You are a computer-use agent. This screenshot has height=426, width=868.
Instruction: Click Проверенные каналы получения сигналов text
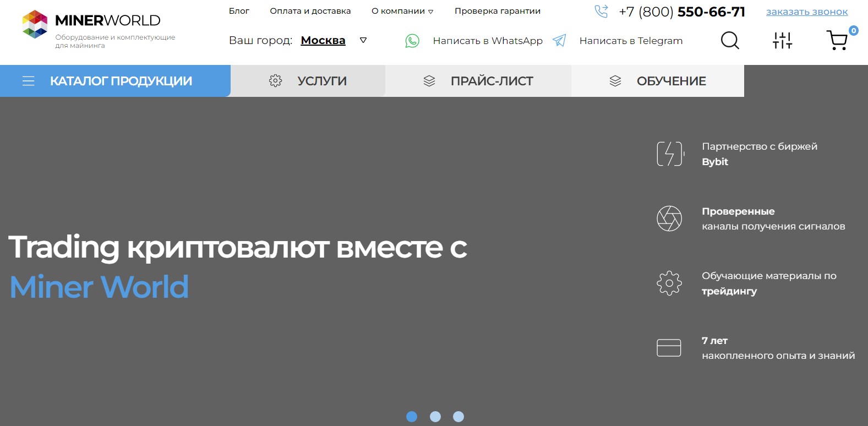pos(773,219)
